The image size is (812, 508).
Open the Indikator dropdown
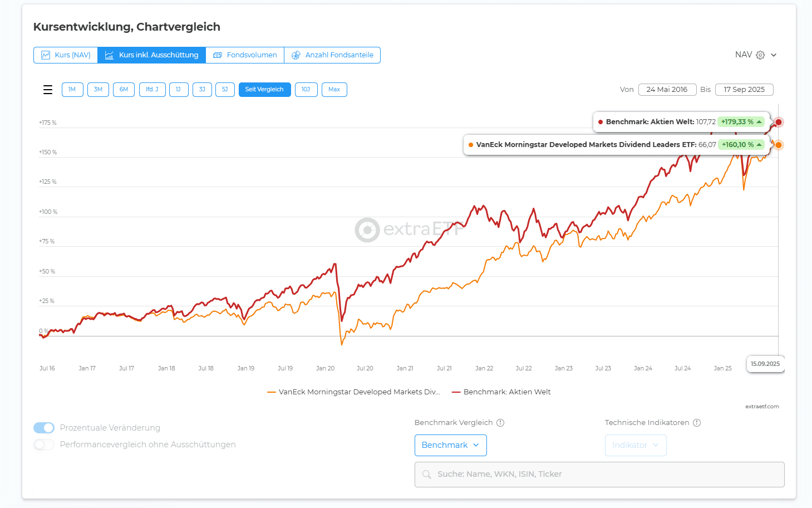click(x=635, y=445)
